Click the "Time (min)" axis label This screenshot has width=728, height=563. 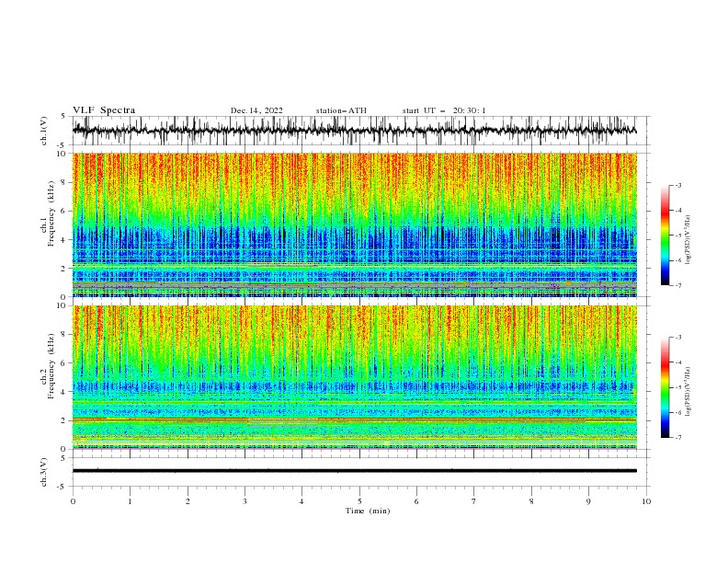(368, 511)
